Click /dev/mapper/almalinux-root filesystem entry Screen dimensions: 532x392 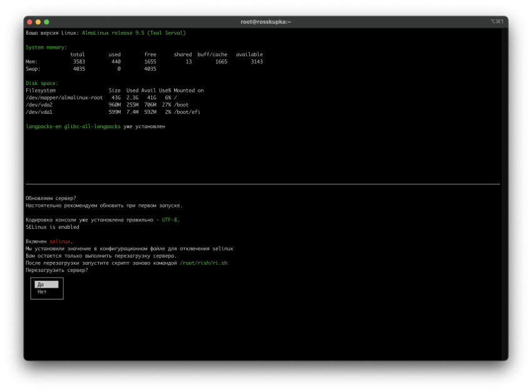pyautogui.click(x=64, y=98)
